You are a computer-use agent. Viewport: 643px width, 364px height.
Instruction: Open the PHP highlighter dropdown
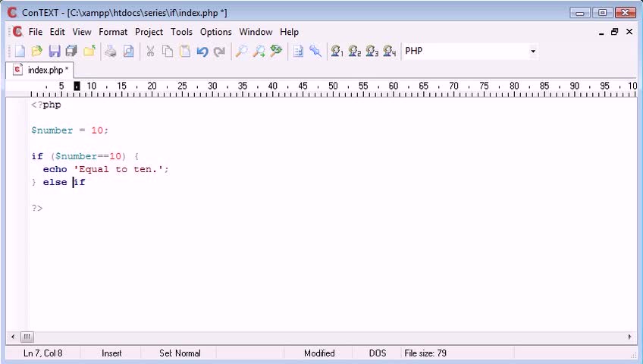click(x=533, y=52)
